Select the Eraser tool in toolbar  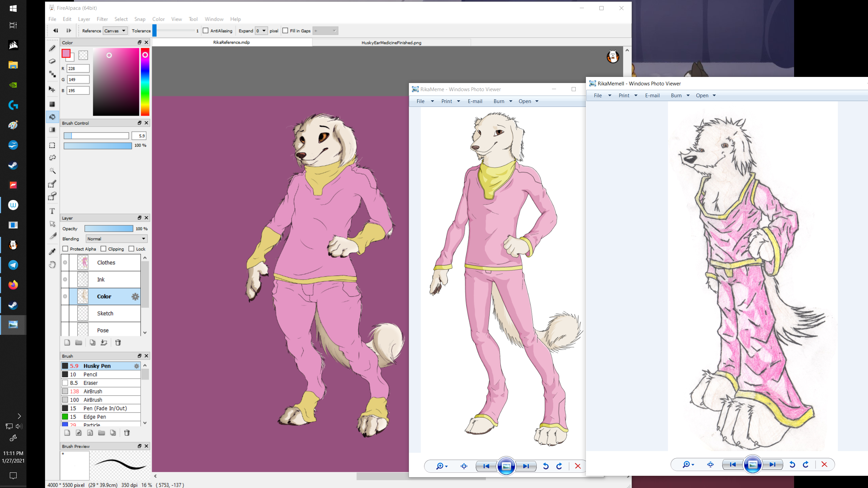(x=52, y=61)
